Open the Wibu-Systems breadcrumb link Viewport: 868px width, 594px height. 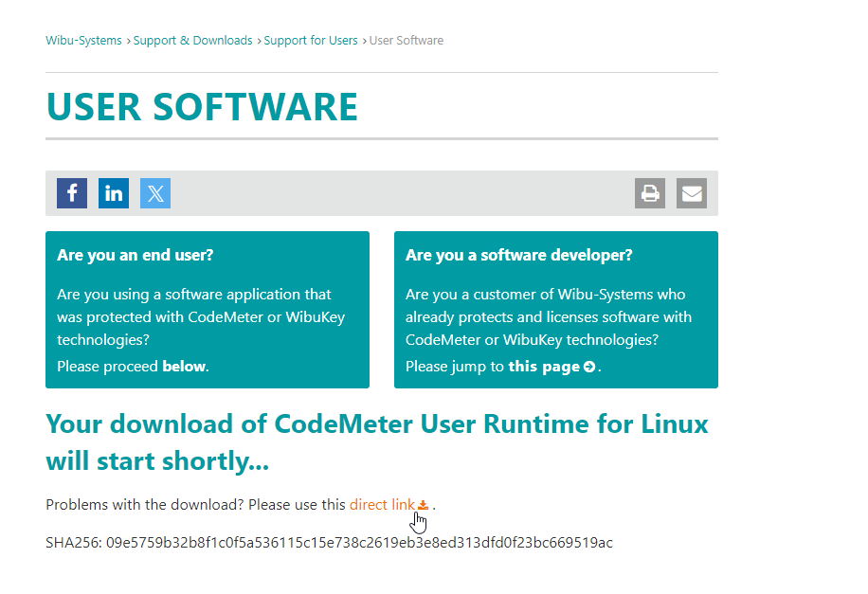pyautogui.click(x=83, y=41)
